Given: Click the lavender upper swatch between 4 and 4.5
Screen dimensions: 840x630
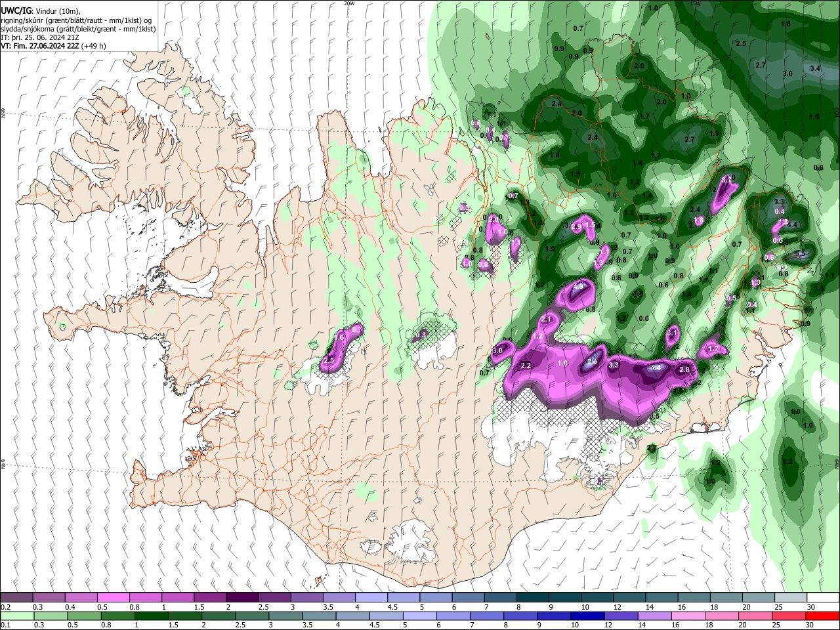Looking at the screenshot, I should coord(371,597).
